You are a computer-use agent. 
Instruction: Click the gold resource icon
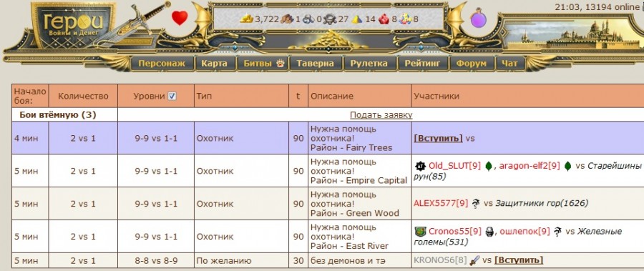click(x=246, y=19)
